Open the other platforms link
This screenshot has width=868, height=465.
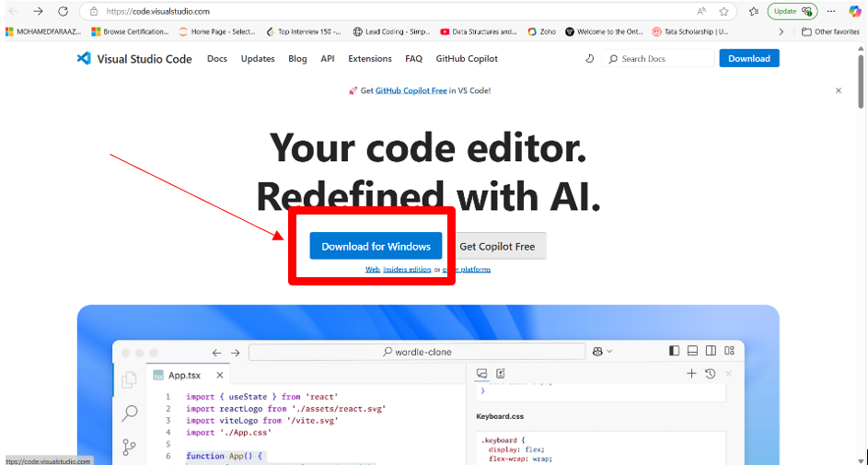click(x=467, y=269)
